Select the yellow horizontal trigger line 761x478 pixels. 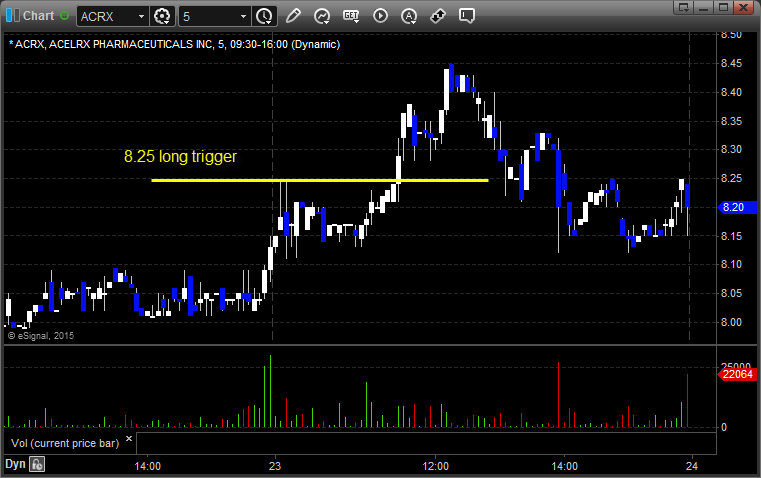tap(320, 181)
